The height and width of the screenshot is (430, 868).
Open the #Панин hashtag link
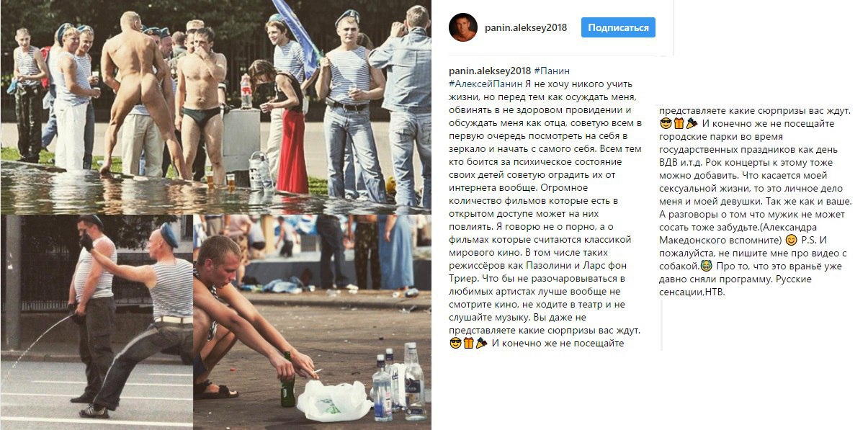[x=552, y=71]
